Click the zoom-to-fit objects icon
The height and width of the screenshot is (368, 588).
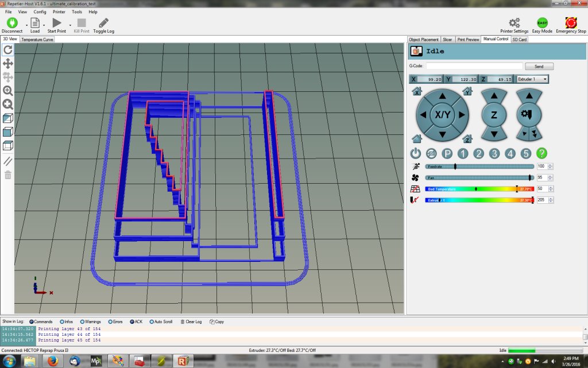tap(8, 104)
